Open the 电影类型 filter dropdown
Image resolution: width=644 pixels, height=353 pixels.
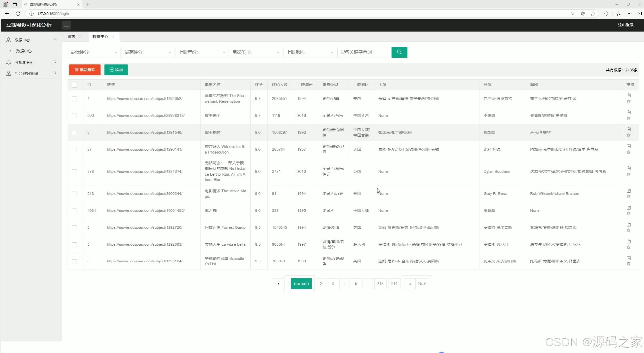coord(255,52)
